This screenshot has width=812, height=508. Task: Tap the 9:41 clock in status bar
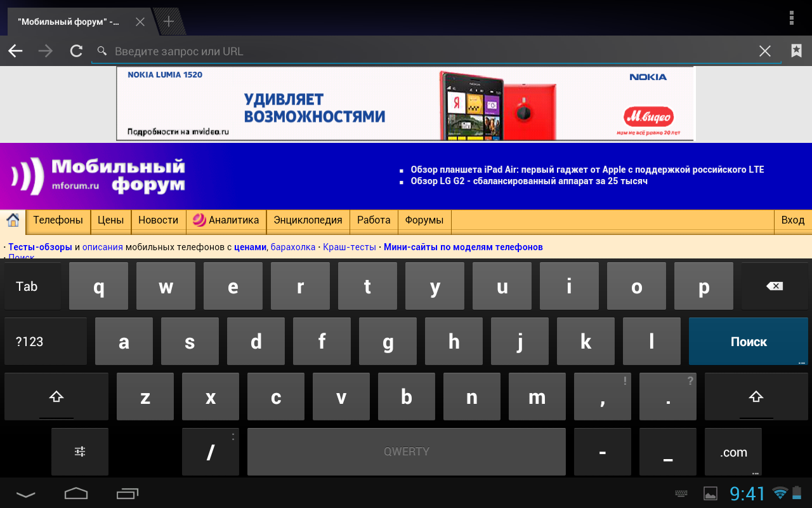747,493
